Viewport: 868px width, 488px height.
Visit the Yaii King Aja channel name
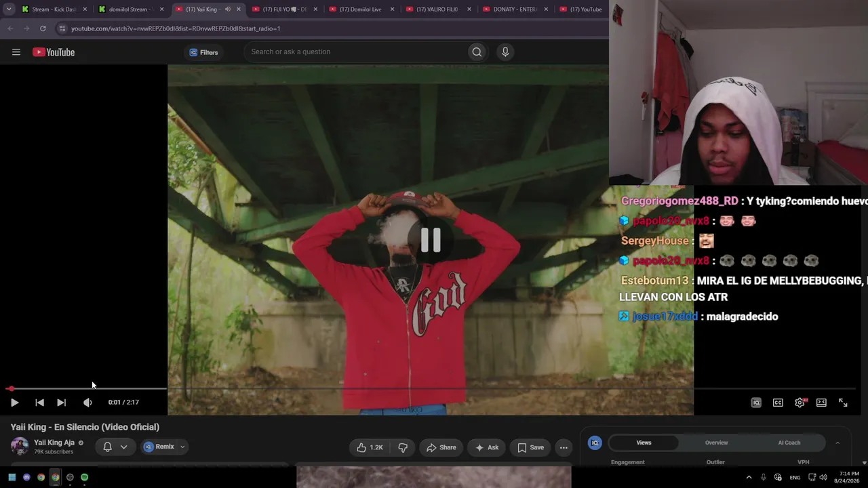point(54,443)
